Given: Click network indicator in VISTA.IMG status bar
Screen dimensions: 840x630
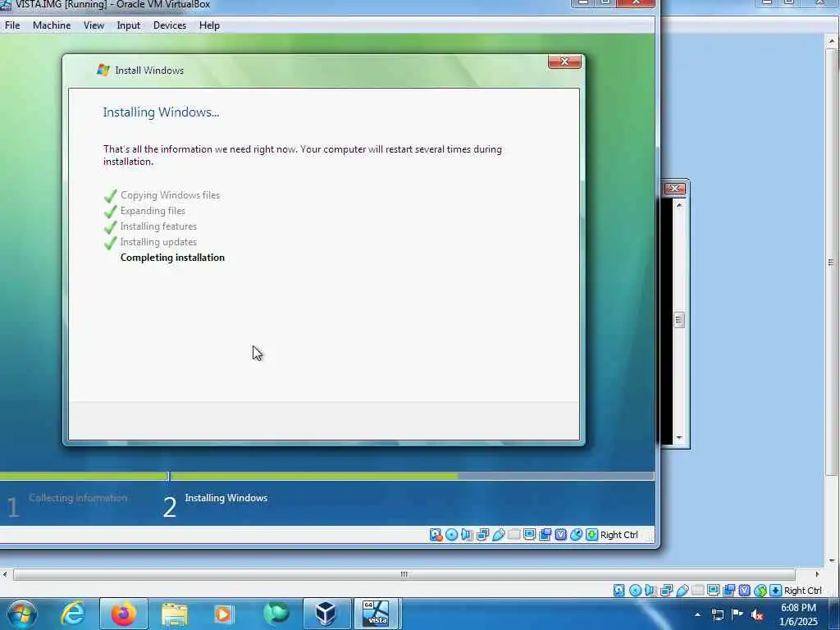Looking at the screenshot, I should (482, 535).
